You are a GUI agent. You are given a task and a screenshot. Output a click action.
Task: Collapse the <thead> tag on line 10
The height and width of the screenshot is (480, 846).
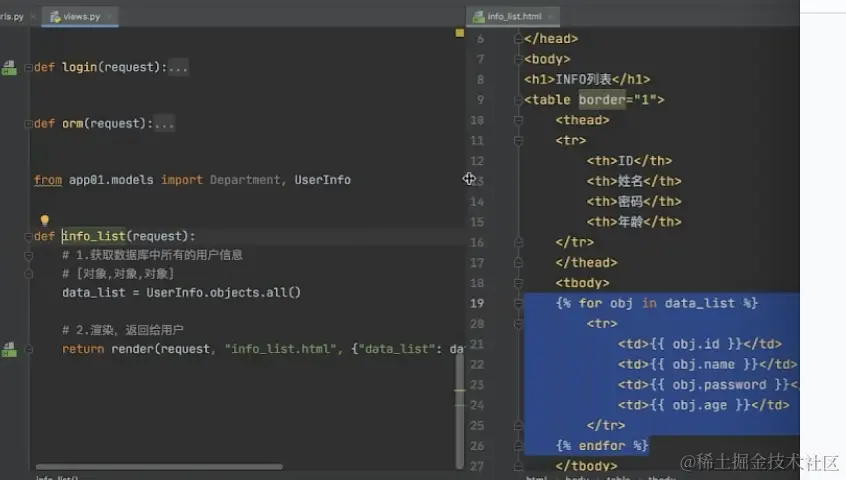(x=518, y=120)
